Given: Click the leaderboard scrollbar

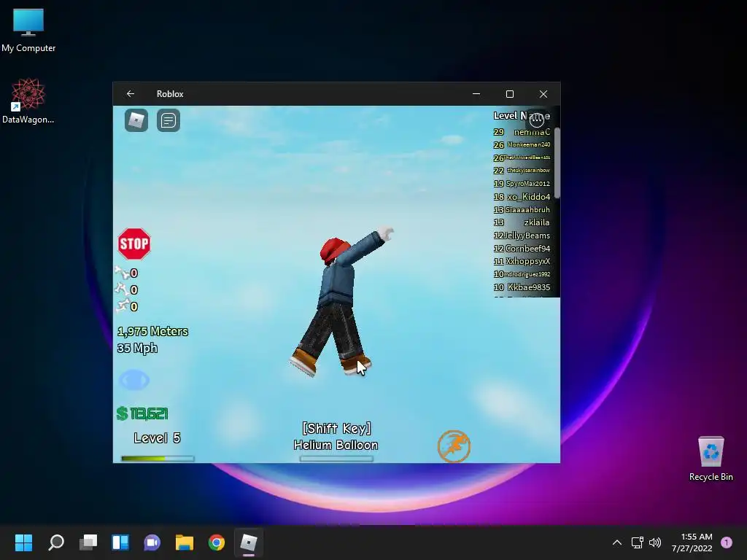Looking at the screenshot, I should 557,163.
